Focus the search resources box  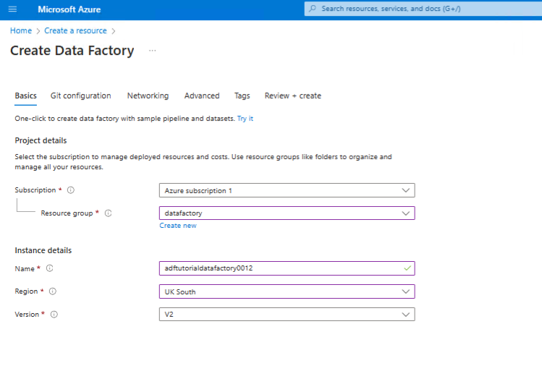pyautogui.click(x=423, y=9)
